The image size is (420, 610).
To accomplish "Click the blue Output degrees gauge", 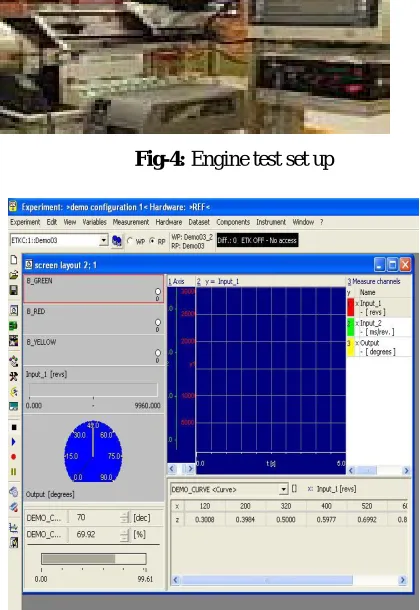I will tap(93, 451).
